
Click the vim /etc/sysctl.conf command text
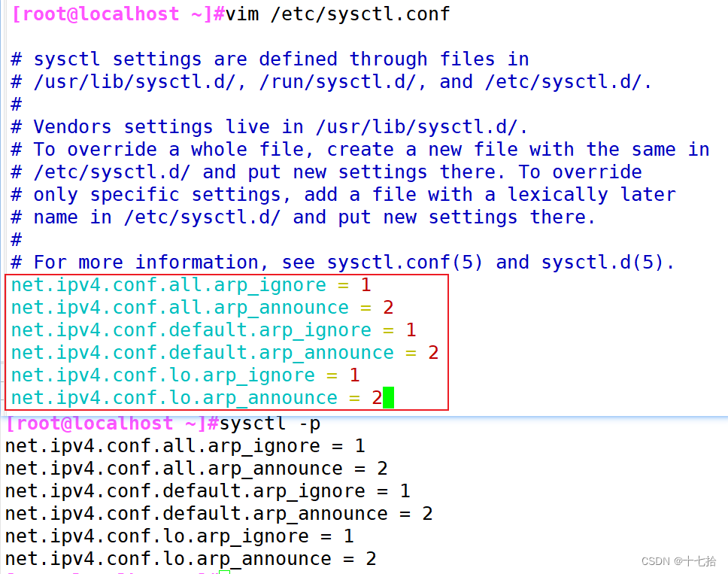338,14
